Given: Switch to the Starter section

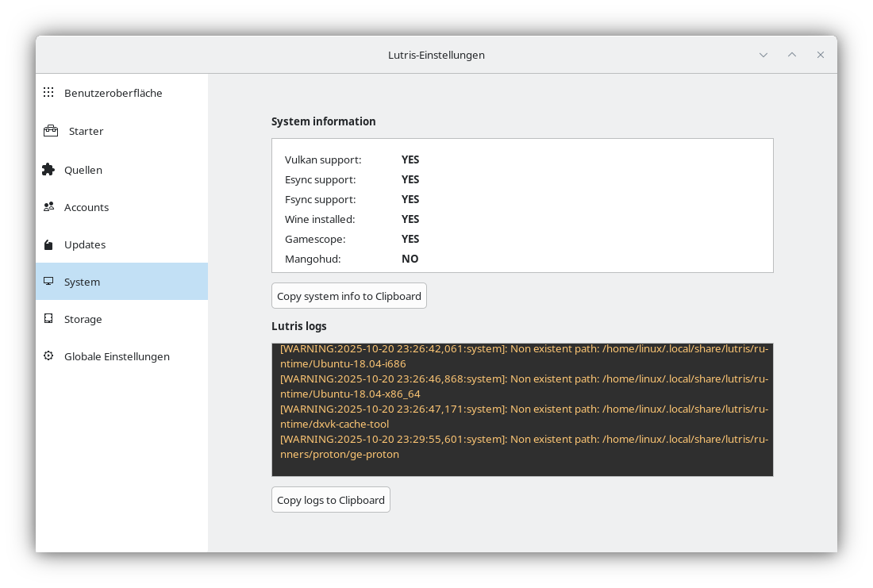Looking at the screenshot, I should coord(86,131).
